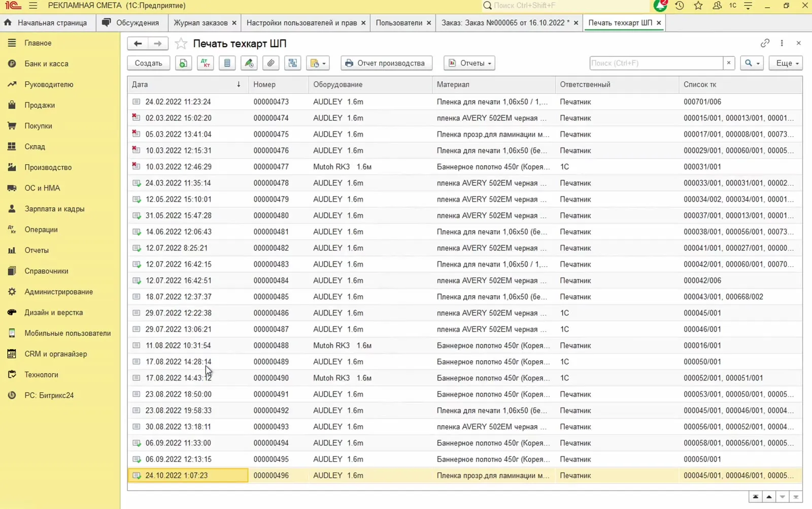Open the main hamburger menu
The width and height of the screenshot is (812, 509).
33,6
